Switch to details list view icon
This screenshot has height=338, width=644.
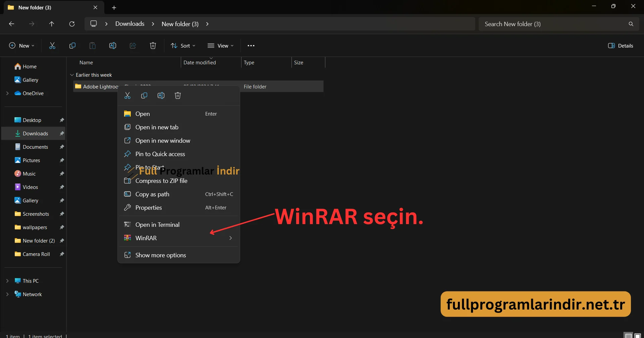click(628, 335)
